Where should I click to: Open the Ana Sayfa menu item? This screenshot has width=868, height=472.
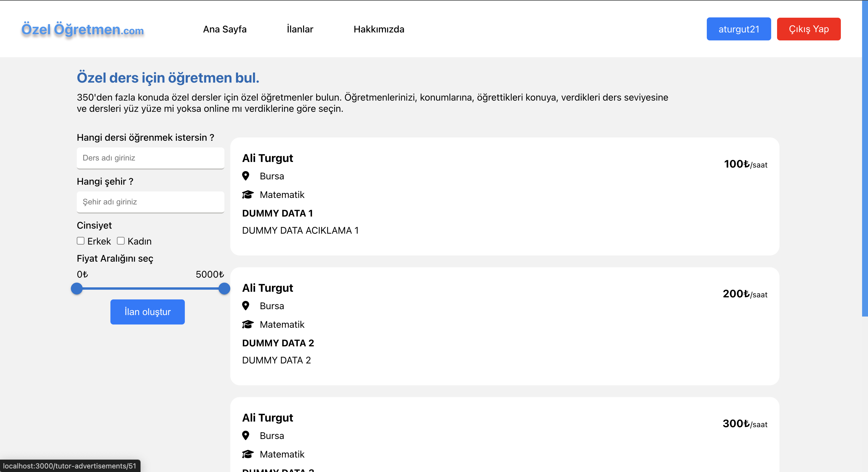[225, 29]
